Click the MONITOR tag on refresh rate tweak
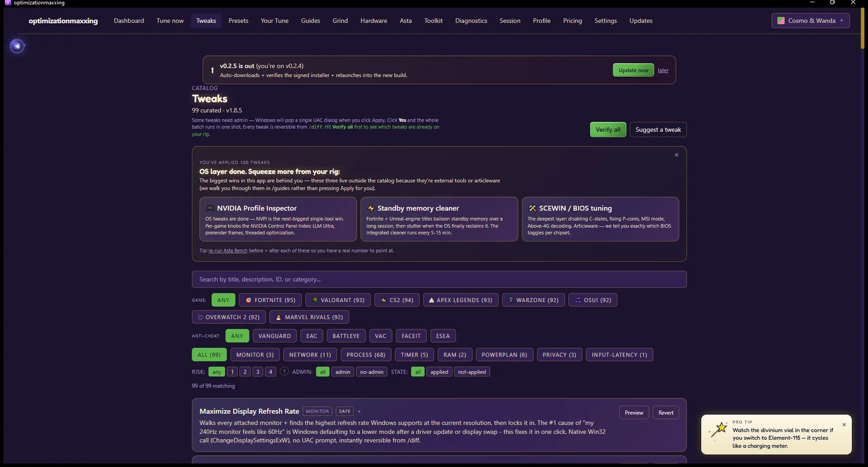 [317, 412]
